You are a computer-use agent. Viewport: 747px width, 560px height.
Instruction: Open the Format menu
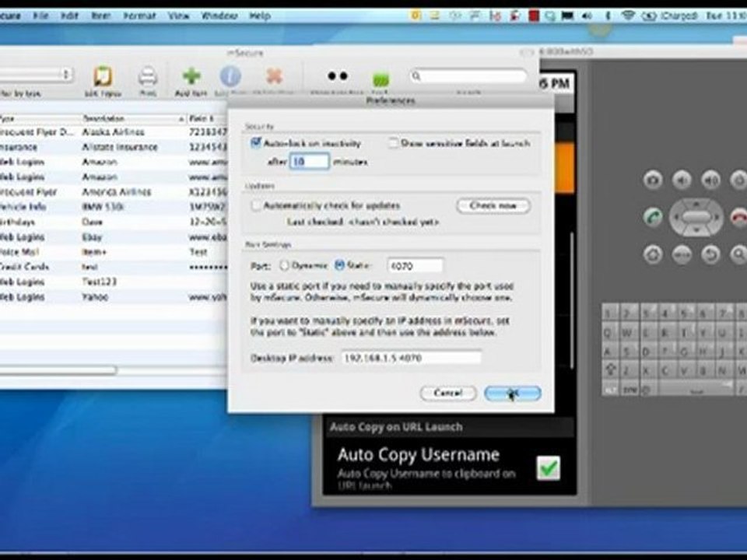(x=139, y=16)
